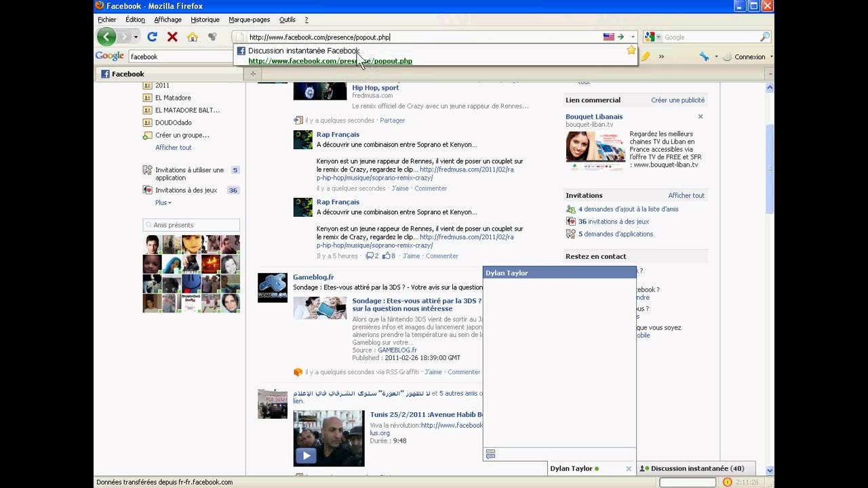
Task: Open Invitations à des jeux in sidebar
Action: coord(186,190)
